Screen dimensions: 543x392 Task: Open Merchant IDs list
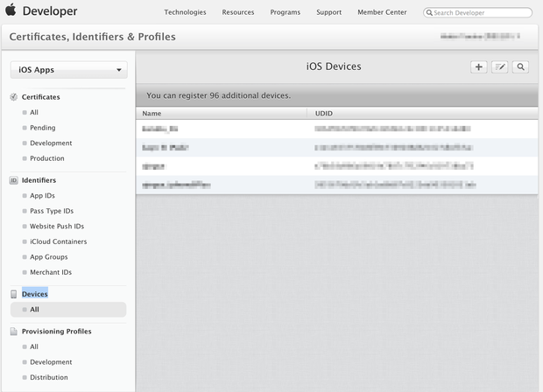[x=51, y=272]
